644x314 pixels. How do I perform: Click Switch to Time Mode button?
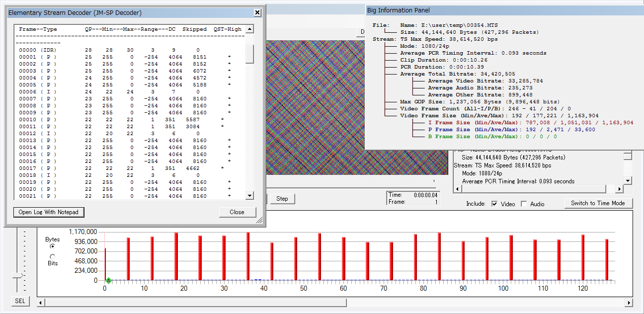click(x=598, y=203)
